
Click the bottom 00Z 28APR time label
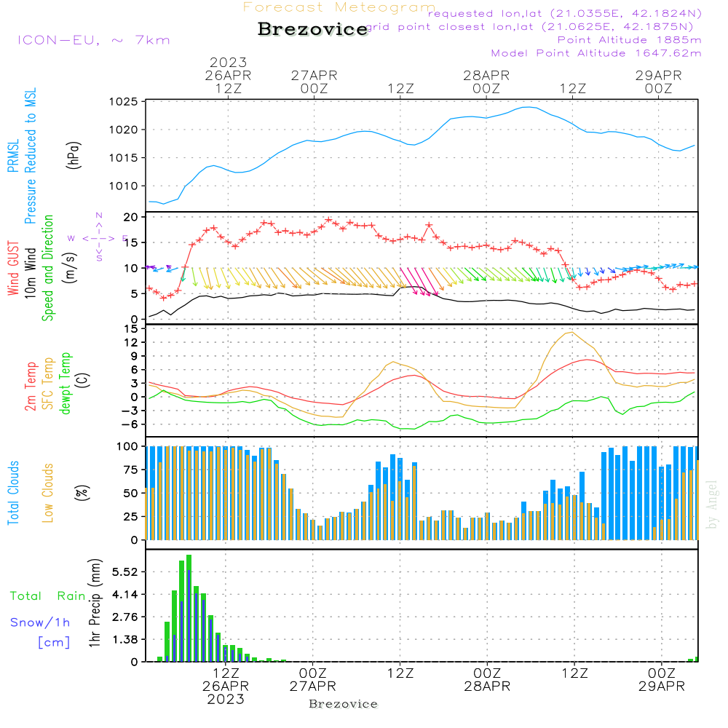(487, 679)
